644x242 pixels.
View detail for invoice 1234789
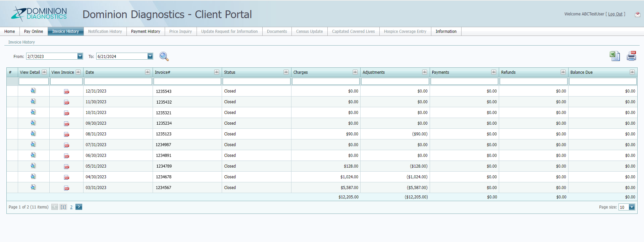[x=33, y=166]
